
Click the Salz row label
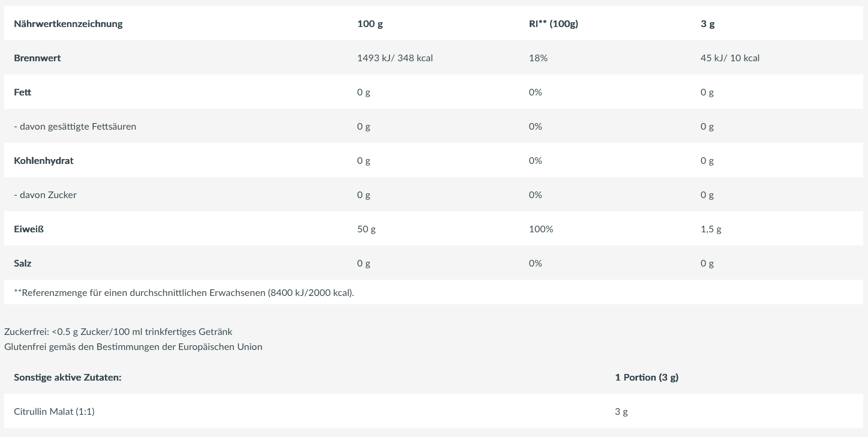coord(23,264)
